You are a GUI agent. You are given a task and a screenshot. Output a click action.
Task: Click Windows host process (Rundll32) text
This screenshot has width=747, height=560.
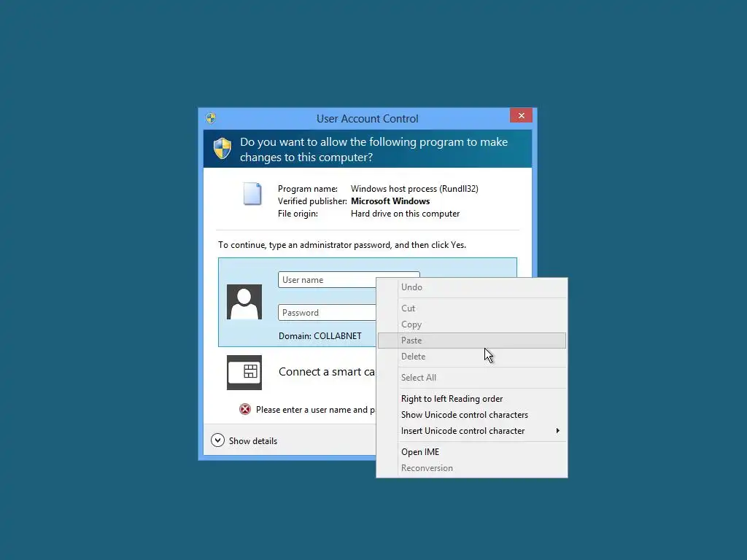pos(414,189)
